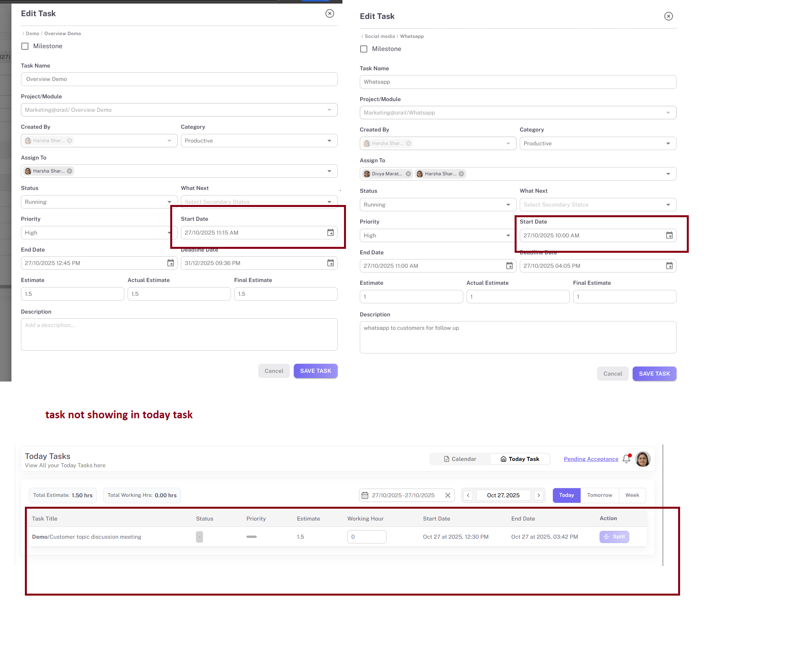Toggle Milestone checkbox in Overview Demo task
This screenshot has width=812, height=658.
pos(25,46)
